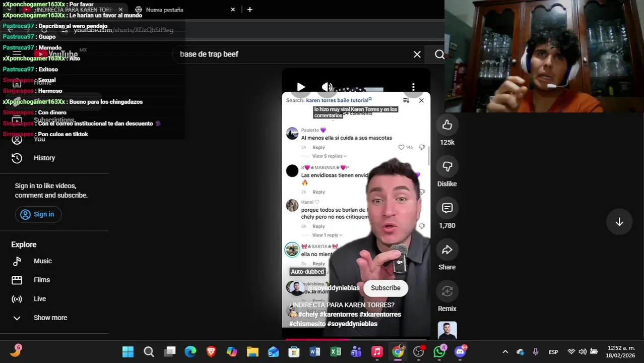Open Windows taskbar search

point(149,352)
